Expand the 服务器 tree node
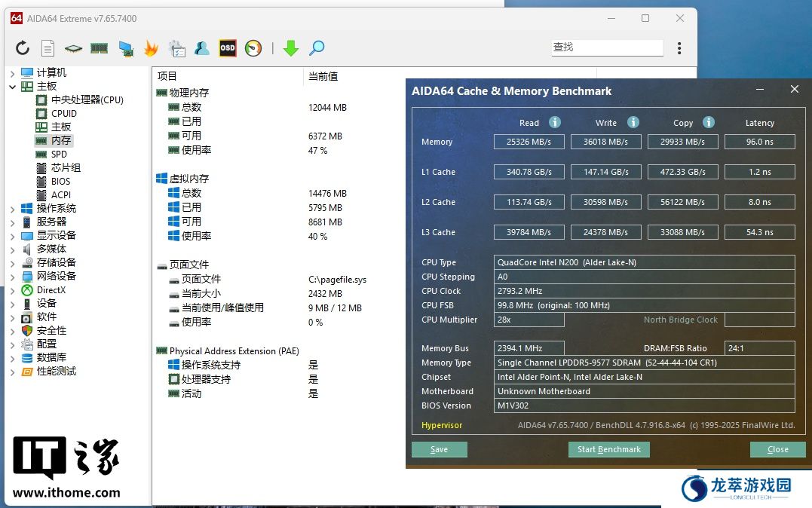The width and height of the screenshot is (812, 508). (x=12, y=222)
